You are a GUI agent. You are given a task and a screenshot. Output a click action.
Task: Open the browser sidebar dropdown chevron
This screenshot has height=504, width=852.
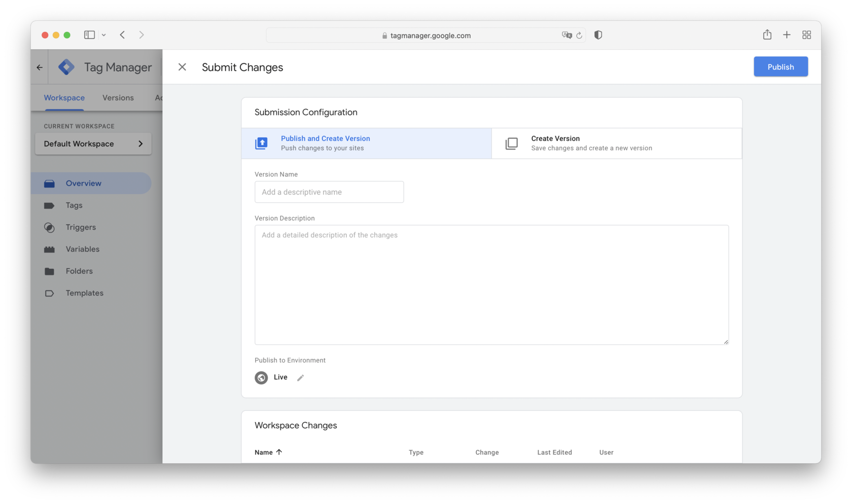(x=104, y=34)
